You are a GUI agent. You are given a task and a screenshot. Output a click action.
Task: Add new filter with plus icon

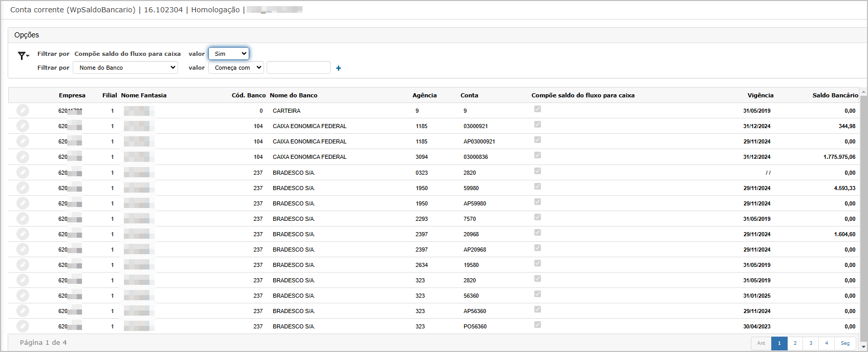point(338,68)
